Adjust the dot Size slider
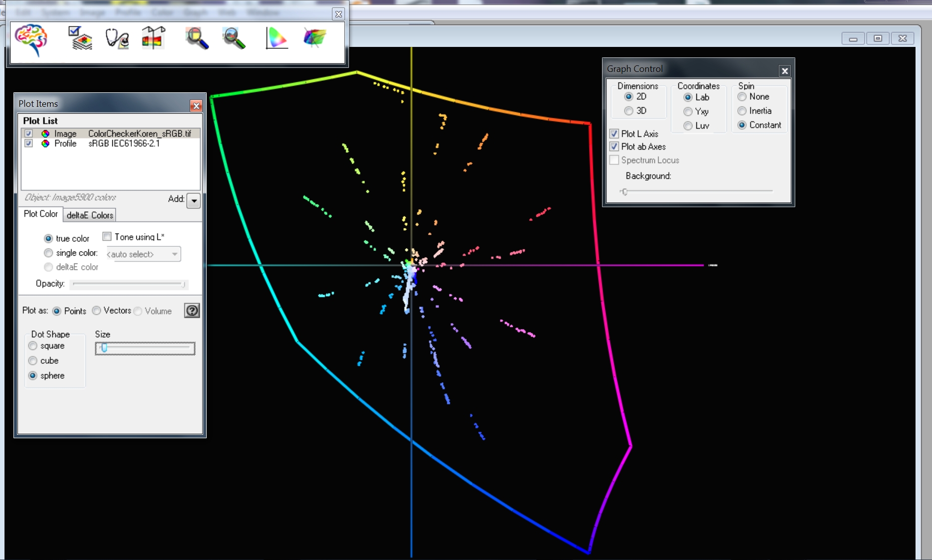Screen dimensions: 932x560 coord(145,348)
